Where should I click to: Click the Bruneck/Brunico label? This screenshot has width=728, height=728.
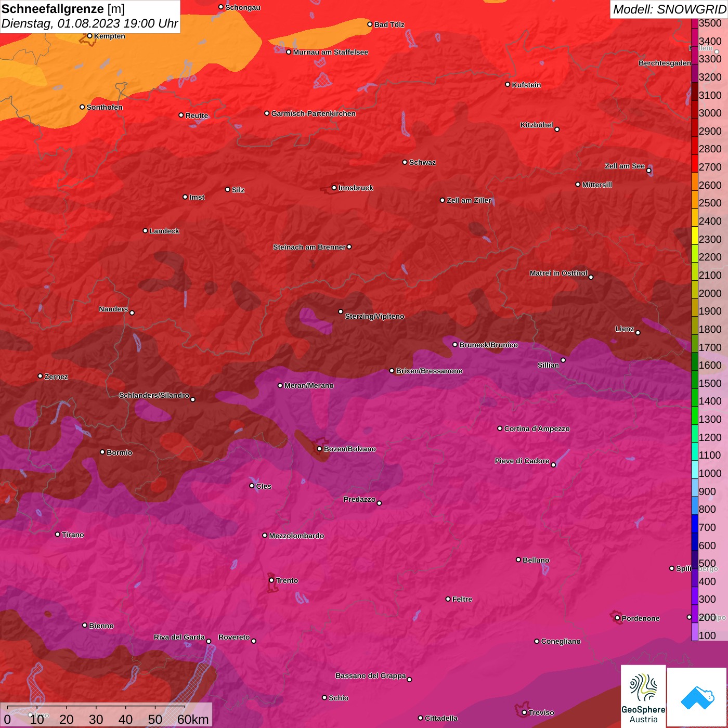click(x=488, y=345)
